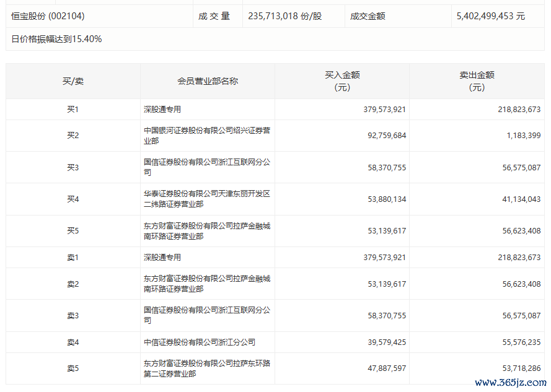This screenshot has height=392, width=551.
Task: Select the 买5 row label
Action: pos(73,231)
